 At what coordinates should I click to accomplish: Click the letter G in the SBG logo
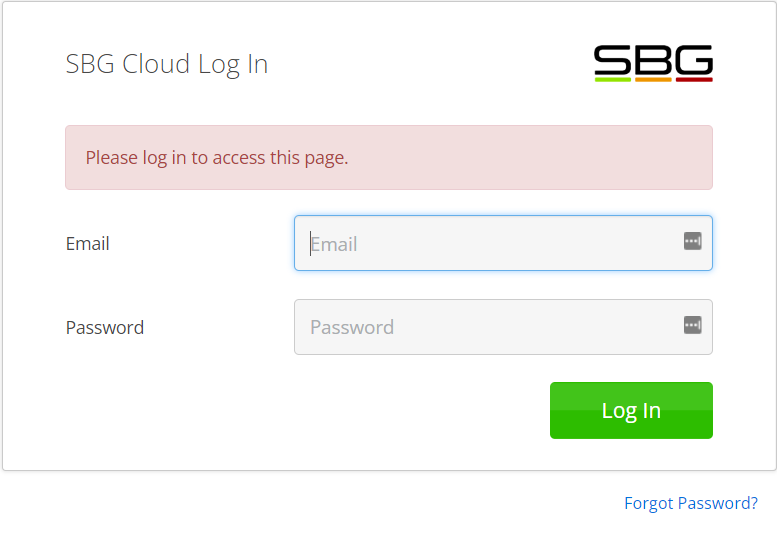click(694, 59)
